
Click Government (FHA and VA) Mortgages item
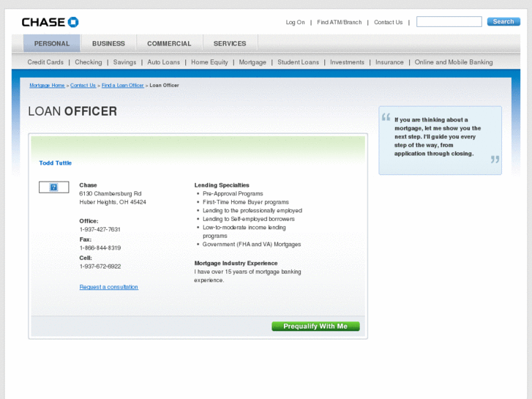pyautogui.click(x=252, y=245)
